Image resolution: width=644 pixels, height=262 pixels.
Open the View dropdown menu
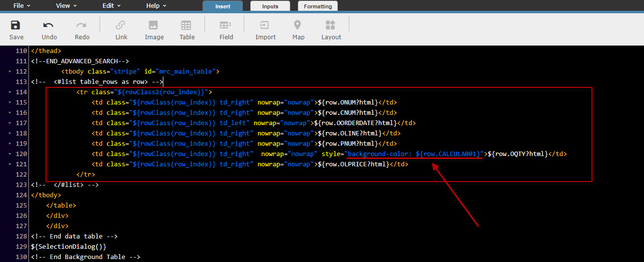66,6
